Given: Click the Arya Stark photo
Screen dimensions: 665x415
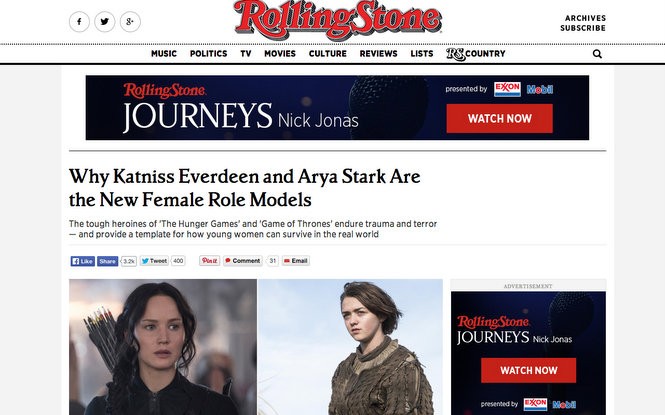Looking at the screenshot, I should [x=350, y=347].
